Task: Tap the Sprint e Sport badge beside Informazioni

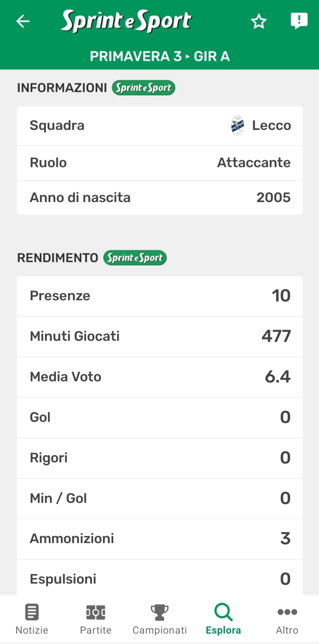Action: (x=143, y=88)
